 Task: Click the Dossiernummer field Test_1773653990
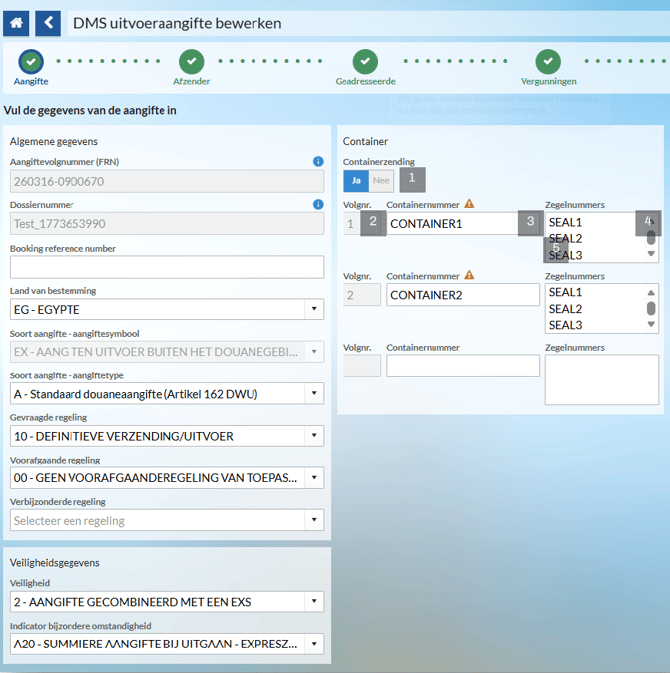pos(167,224)
